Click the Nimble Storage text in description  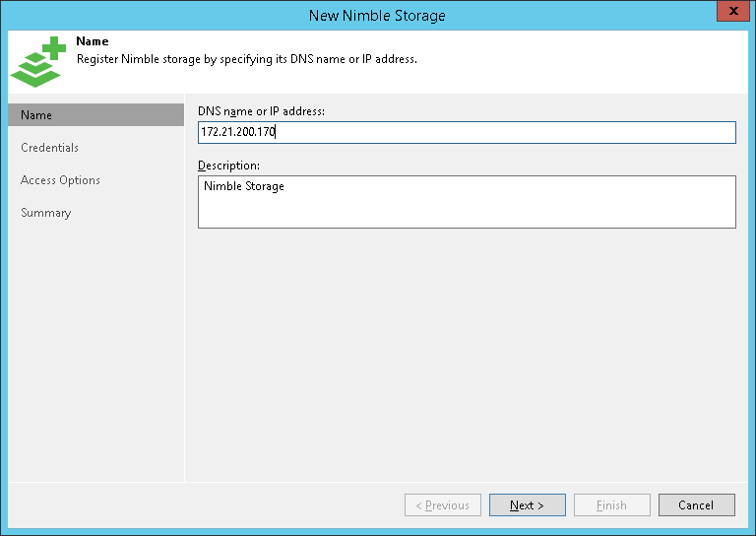click(x=243, y=186)
